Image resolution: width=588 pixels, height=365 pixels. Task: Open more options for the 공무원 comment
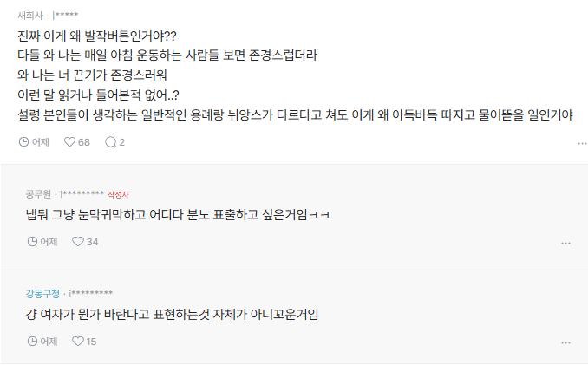pyautogui.click(x=565, y=244)
